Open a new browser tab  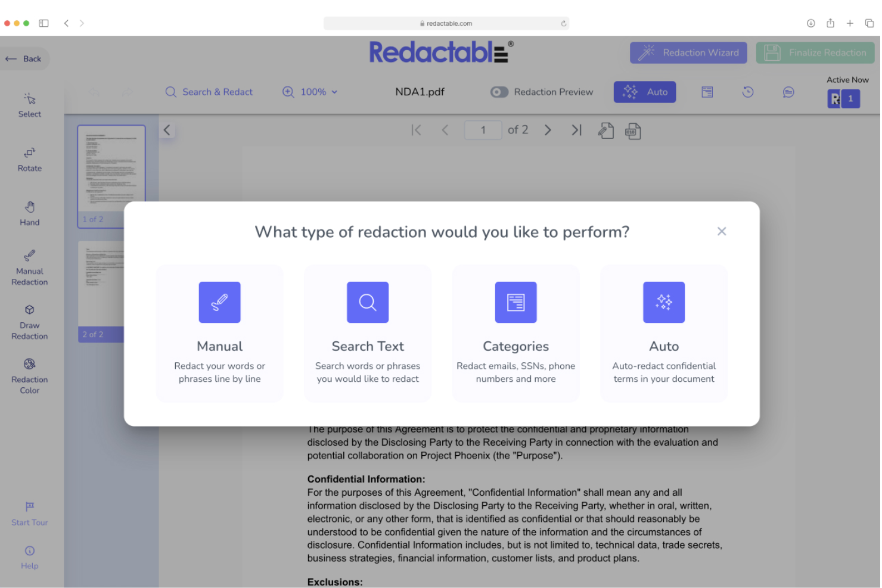pos(850,23)
